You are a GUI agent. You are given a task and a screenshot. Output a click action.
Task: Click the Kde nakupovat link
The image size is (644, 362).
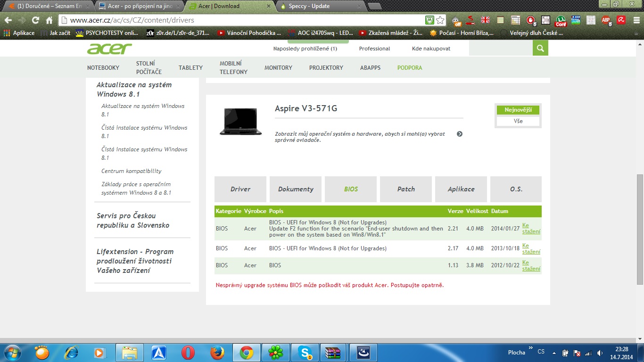click(x=431, y=49)
